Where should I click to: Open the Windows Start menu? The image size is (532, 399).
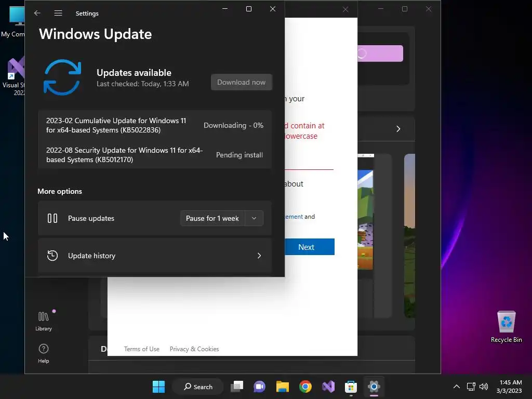tap(158, 387)
